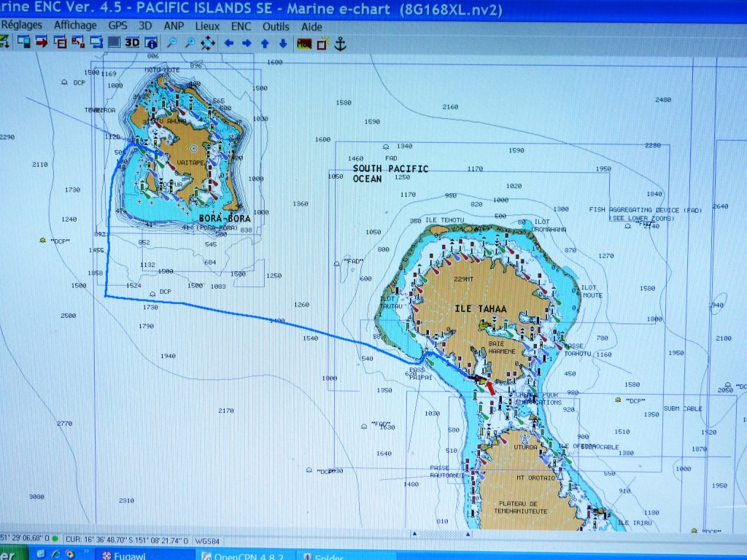Click the red boat position marker
This screenshot has height=560, width=747.
(491, 387)
